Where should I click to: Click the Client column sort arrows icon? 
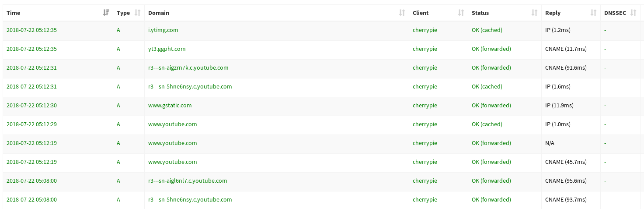tap(461, 13)
